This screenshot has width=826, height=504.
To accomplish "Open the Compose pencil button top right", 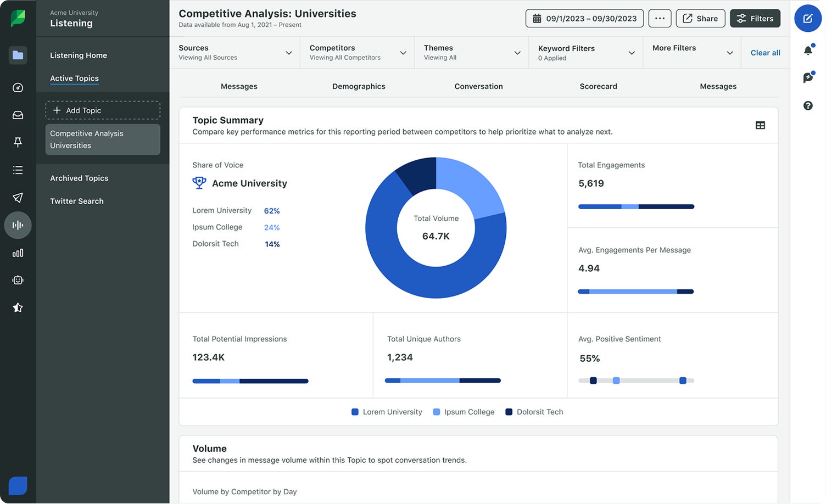I will click(807, 18).
